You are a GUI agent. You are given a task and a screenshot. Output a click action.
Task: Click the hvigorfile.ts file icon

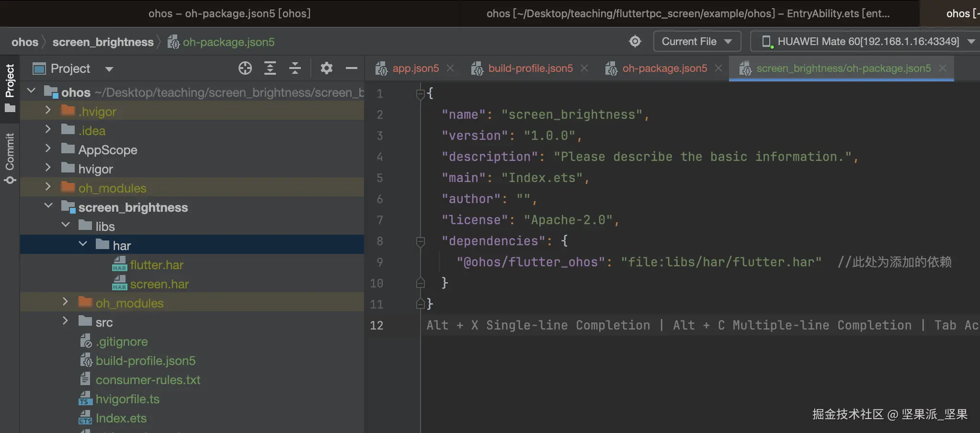click(x=85, y=399)
